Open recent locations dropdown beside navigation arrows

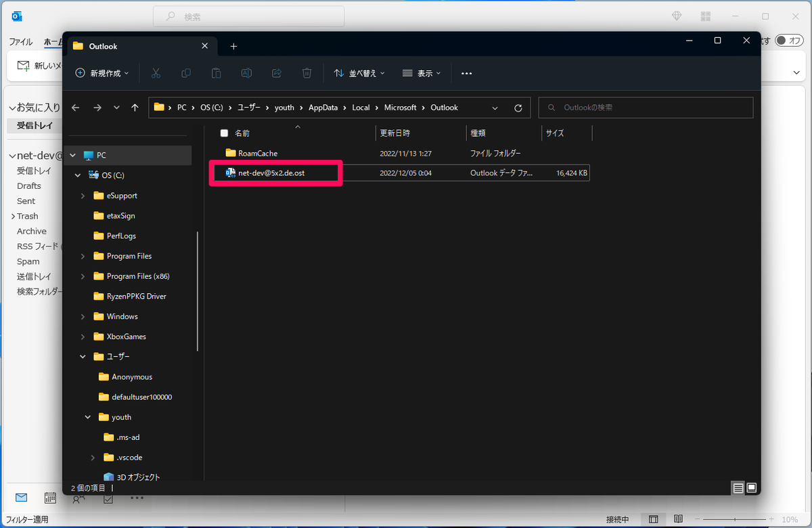pyautogui.click(x=116, y=108)
